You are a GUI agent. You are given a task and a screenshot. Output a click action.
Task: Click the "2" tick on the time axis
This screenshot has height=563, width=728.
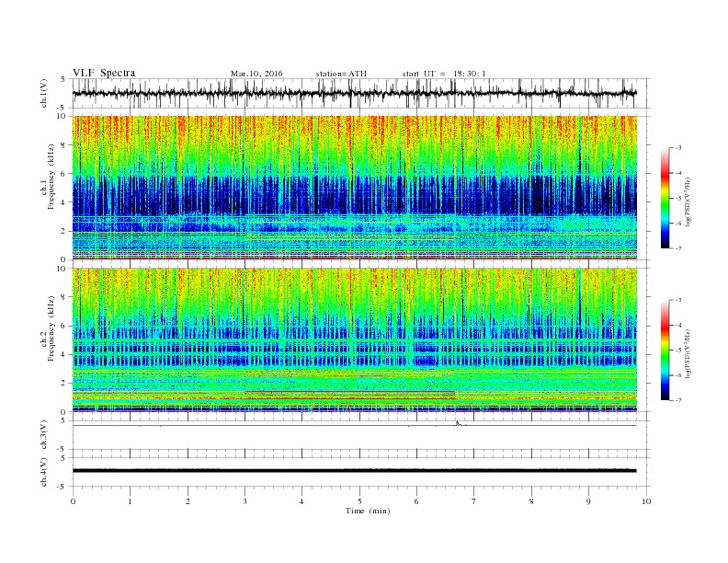coord(188,501)
